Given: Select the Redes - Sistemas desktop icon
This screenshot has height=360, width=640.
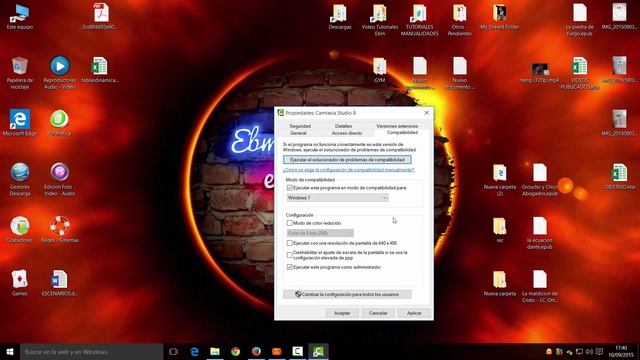Looking at the screenshot, I should pyautogui.click(x=60, y=229).
